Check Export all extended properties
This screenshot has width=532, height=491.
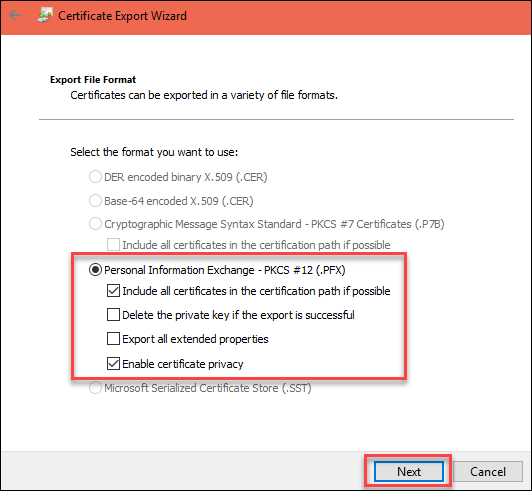113,339
